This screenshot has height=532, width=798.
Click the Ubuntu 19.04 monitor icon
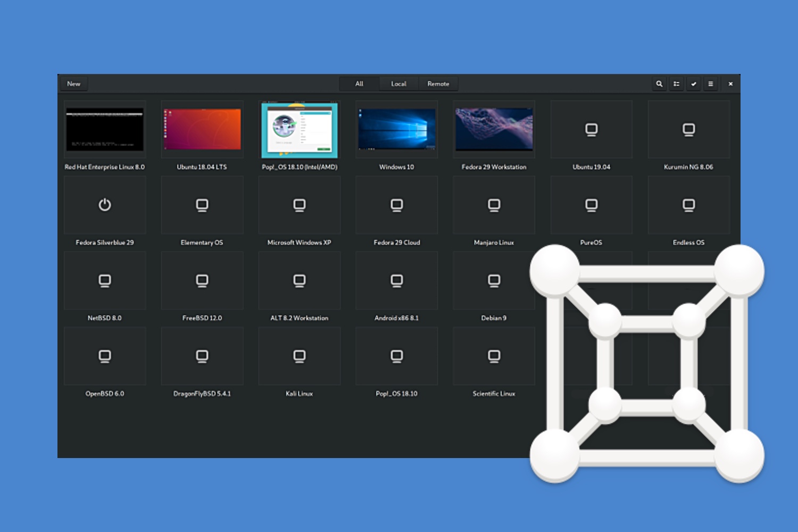[592, 130]
